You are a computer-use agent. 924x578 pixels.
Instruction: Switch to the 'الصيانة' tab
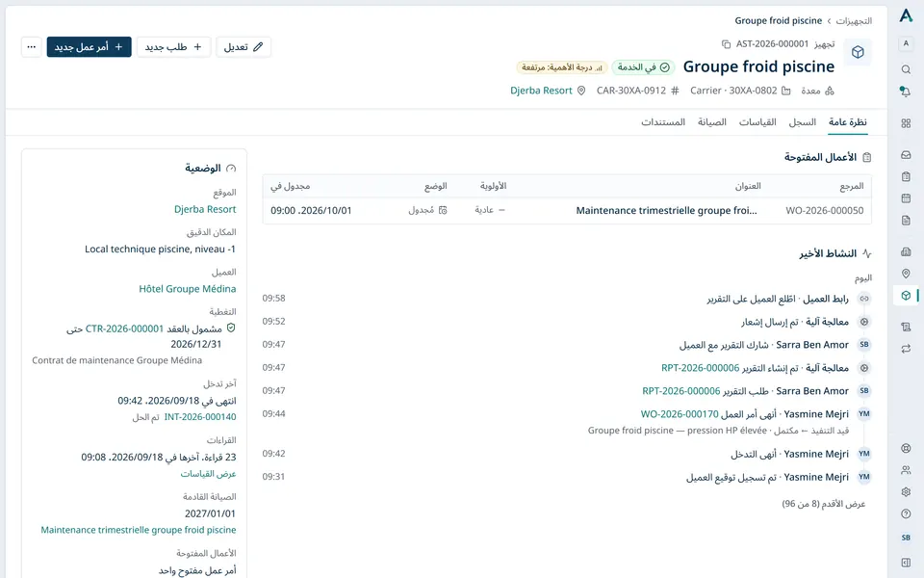point(712,122)
